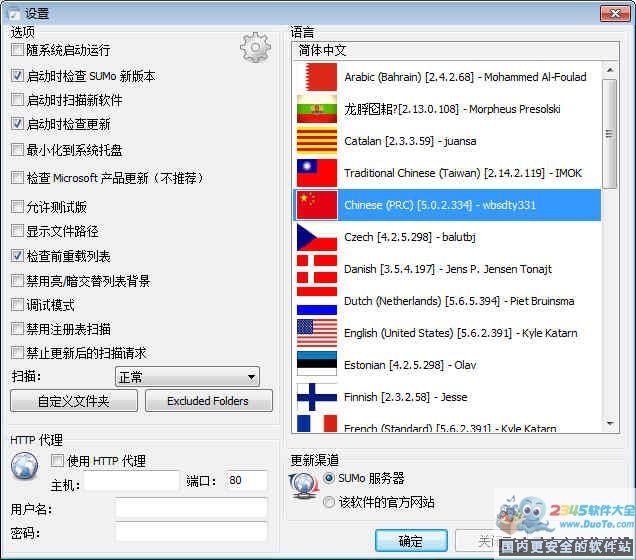This screenshot has width=636, height=560.
Task: Select Traditional Chinese (Taiwan) language
Action: [x=447, y=173]
